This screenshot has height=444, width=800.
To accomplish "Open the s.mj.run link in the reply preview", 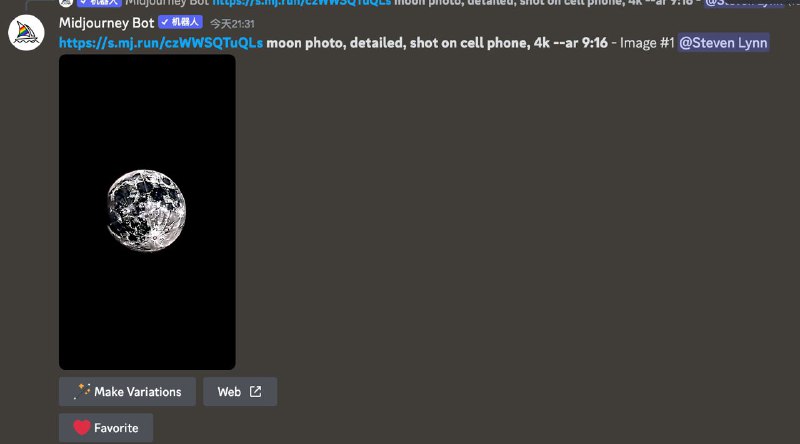I will 302,3.
